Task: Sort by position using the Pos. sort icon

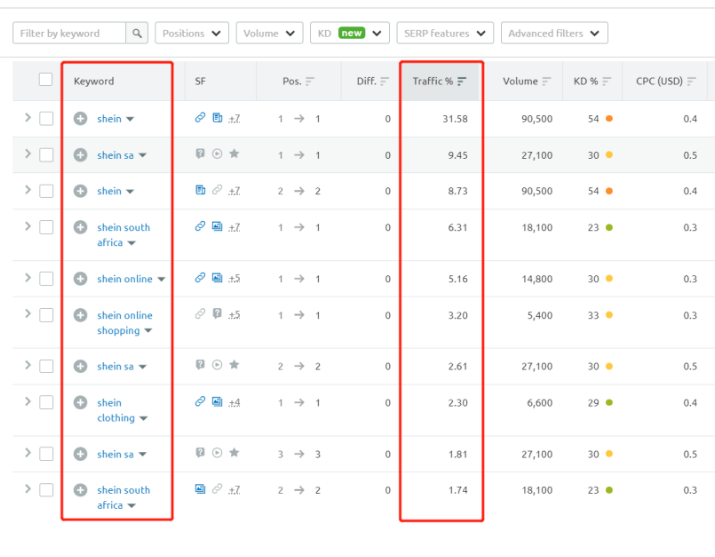Action: coord(310,81)
